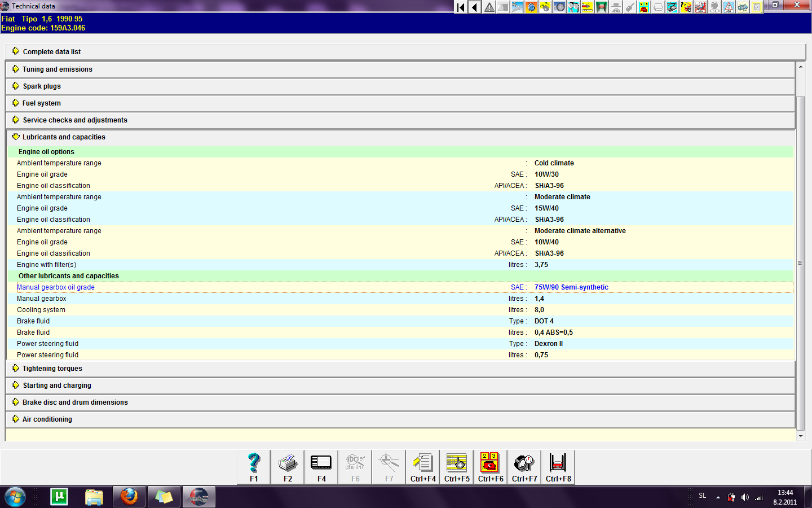Expand Brake disc and drum dimensions section
The image size is (812, 508).
400,402
